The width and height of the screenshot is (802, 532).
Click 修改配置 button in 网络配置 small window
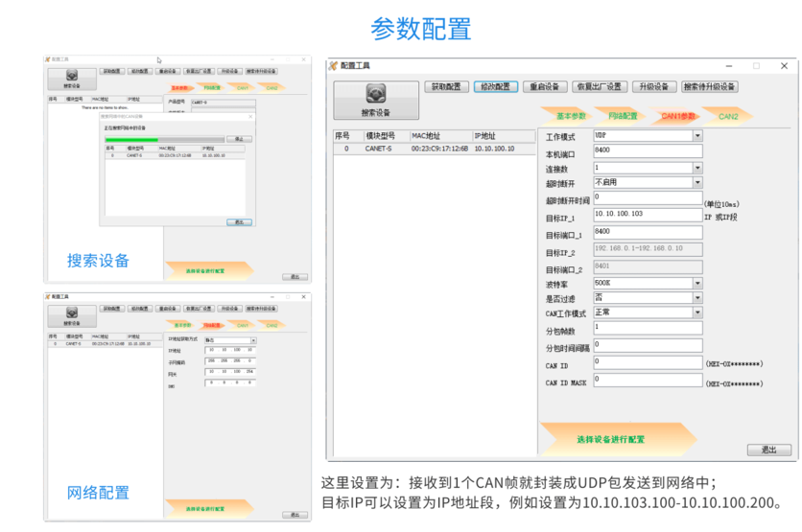[140, 309]
